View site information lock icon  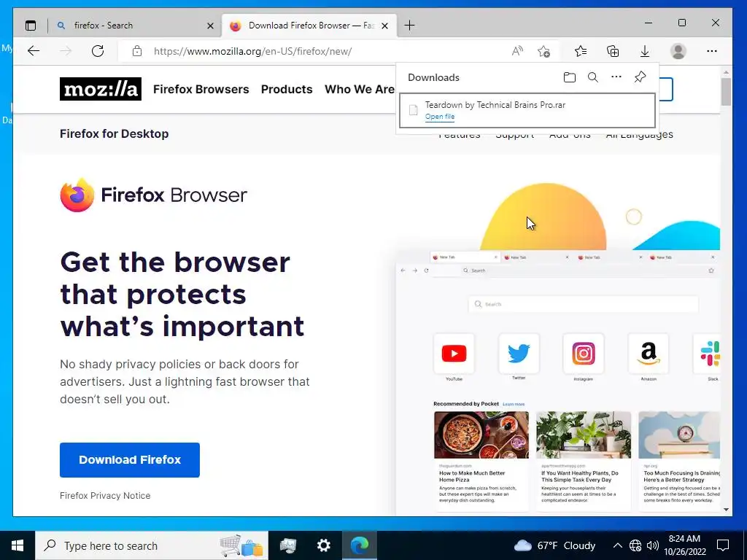click(x=137, y=51)
